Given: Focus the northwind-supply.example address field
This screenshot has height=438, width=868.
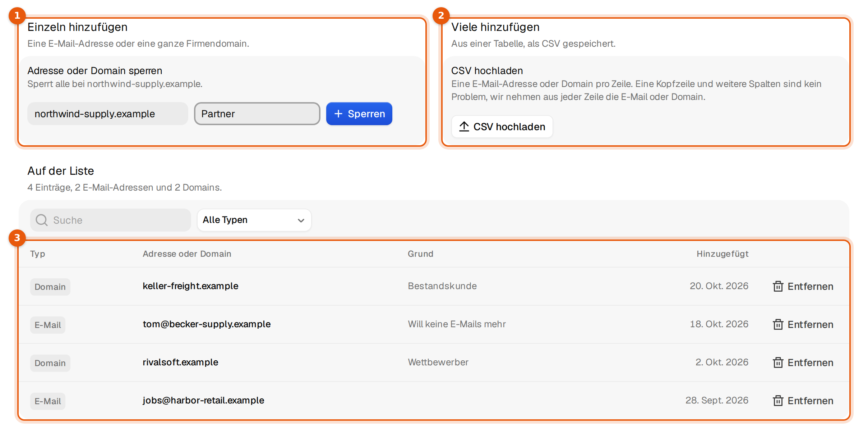Looking at the screenshot, I should click(108, 114).
